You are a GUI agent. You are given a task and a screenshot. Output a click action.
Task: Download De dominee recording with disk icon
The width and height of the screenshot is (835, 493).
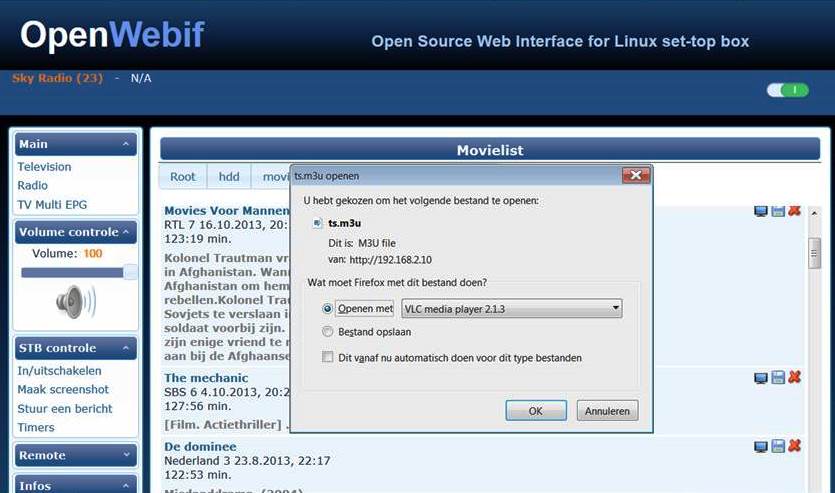coord(778,446)
